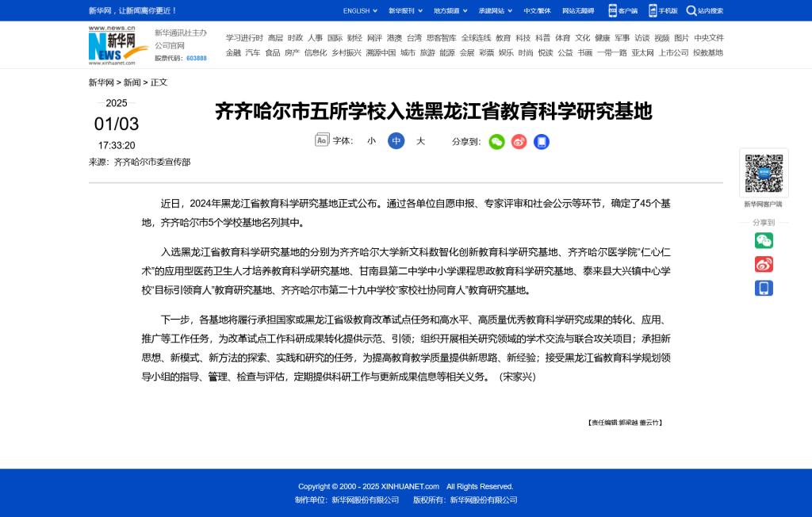Click 新闻 in the breadcrumb
The width and height of the screenshot is (812, 517).
(x=132, y=82)
